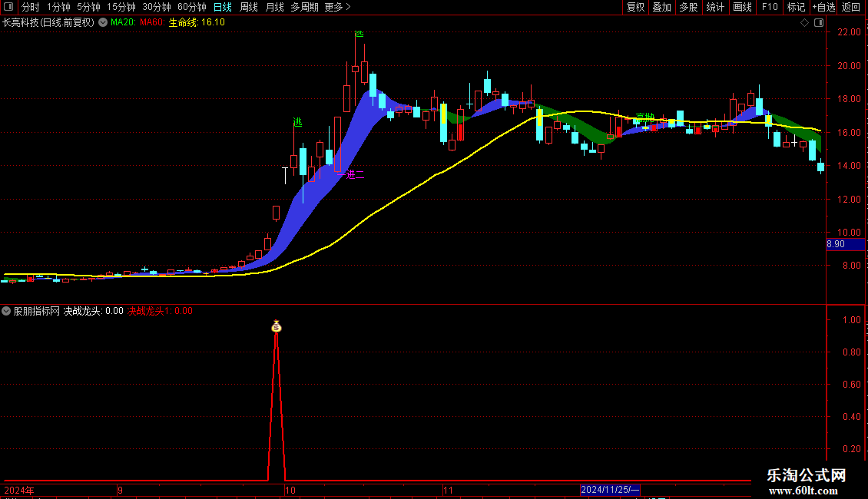Switch to 分时 intraday view
The width and height of the screenshot is (868, 499).
coord(31,7)
